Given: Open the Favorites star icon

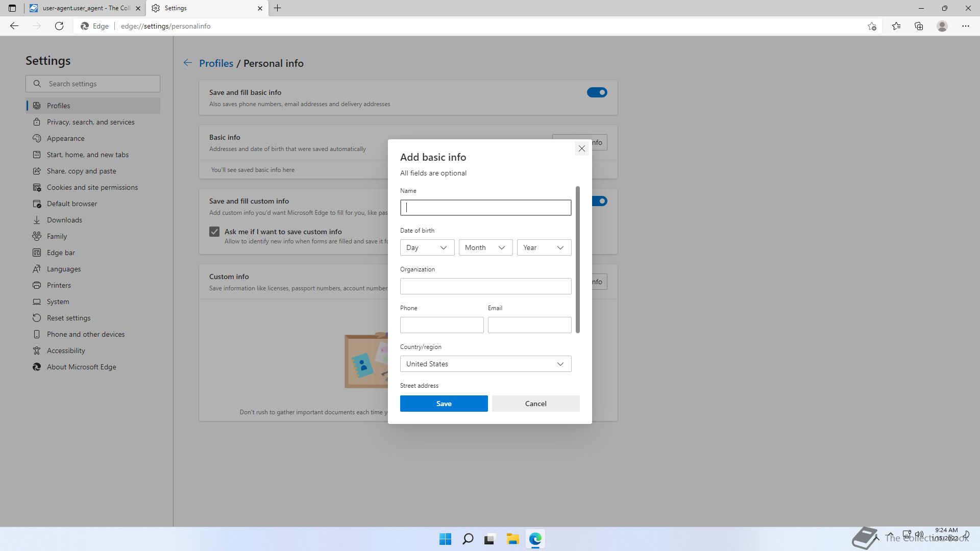Looking at the screenshot, I should 896,26.
